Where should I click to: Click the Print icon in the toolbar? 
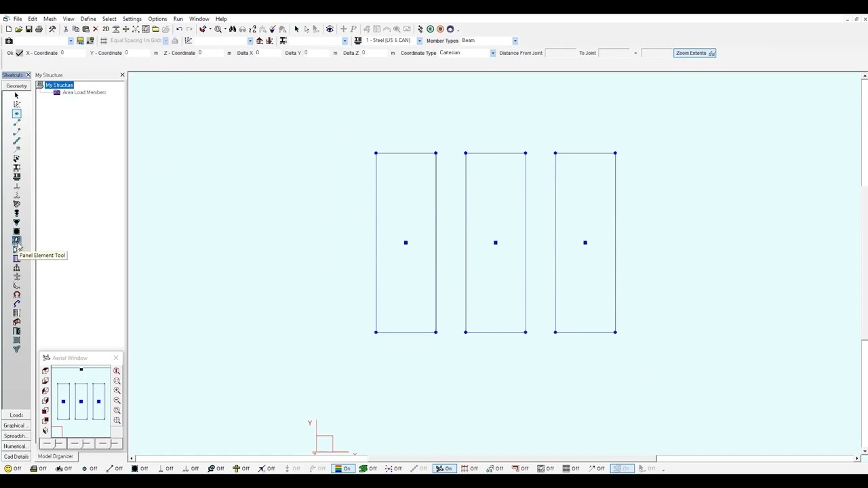point(39,29)
